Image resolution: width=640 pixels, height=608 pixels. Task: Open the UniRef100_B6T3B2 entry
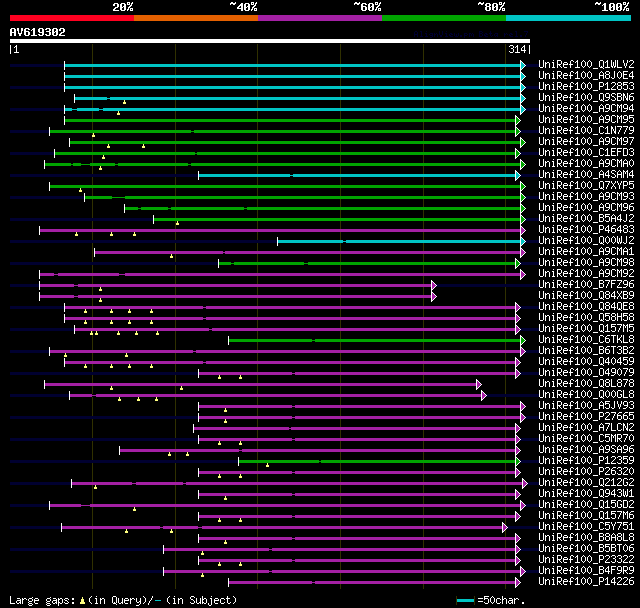(x=586, y=351)
